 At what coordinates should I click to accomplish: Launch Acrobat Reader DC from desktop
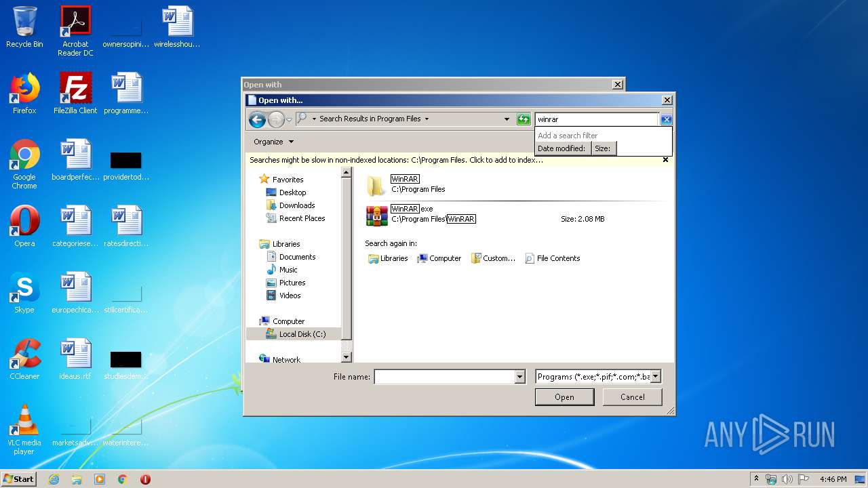[75, 30]
